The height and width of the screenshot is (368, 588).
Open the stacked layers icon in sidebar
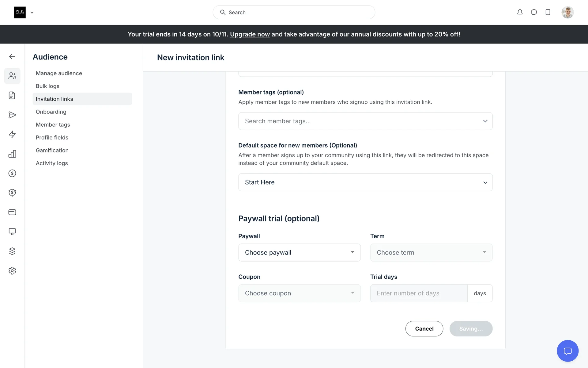point(12,251)
